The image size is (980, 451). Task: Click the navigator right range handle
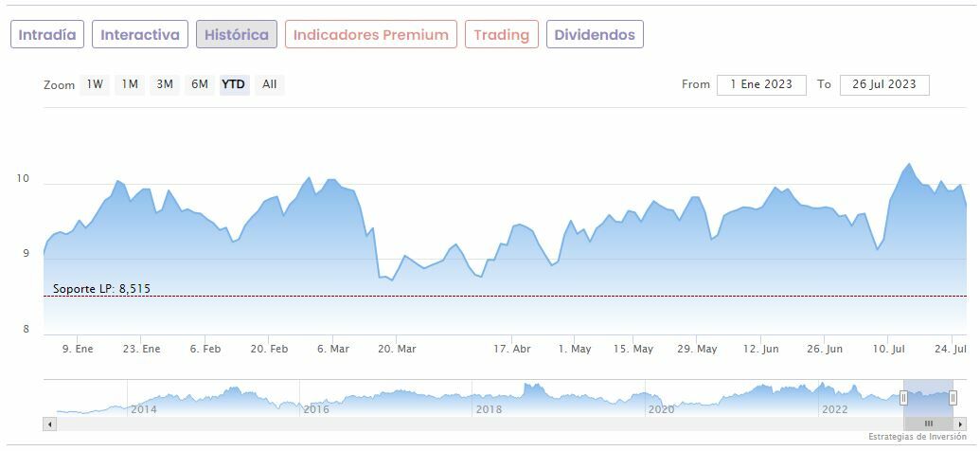953,398
